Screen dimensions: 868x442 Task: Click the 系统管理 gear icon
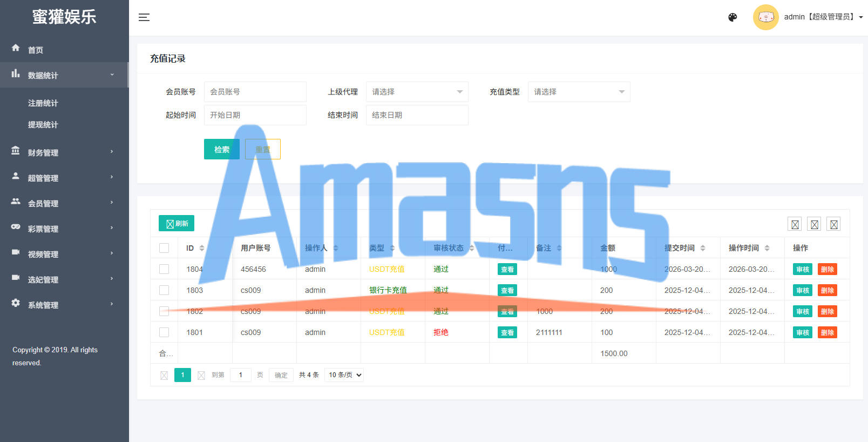pos(16,303)
